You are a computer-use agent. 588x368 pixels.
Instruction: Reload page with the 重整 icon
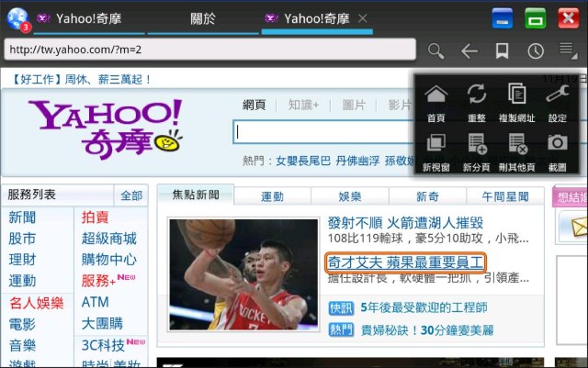(477, 104)
